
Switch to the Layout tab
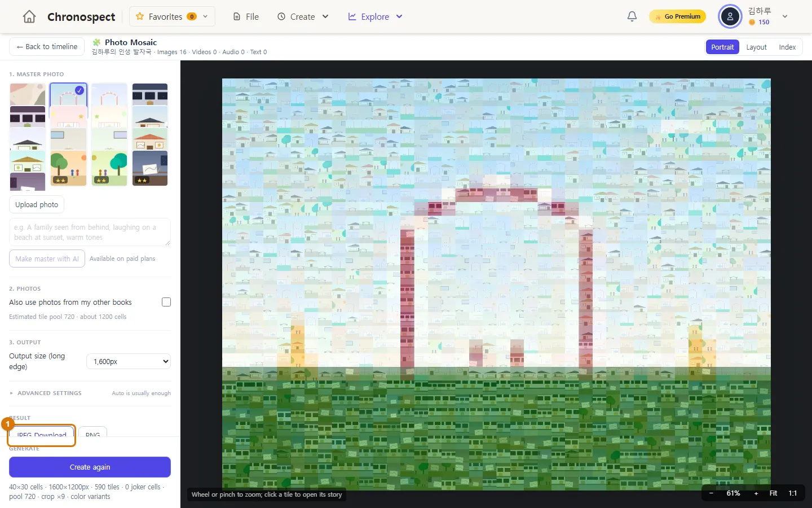(x=756, y=47)
